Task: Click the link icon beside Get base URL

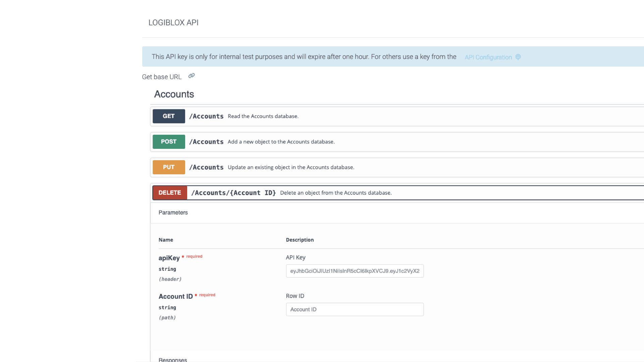Action: click(x=191, y=76)
